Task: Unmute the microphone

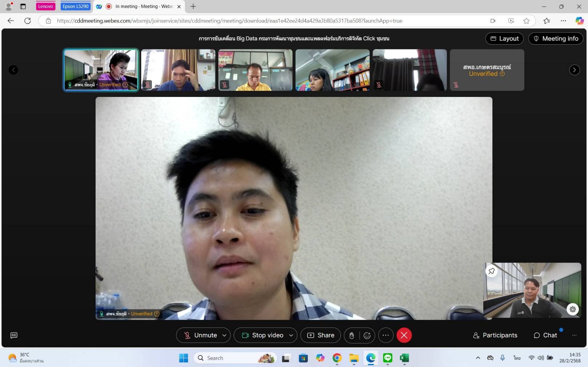Action: coord(200,335)
